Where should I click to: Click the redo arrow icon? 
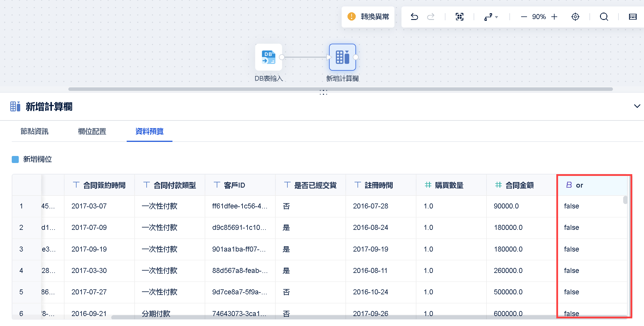tap(431, 17)
